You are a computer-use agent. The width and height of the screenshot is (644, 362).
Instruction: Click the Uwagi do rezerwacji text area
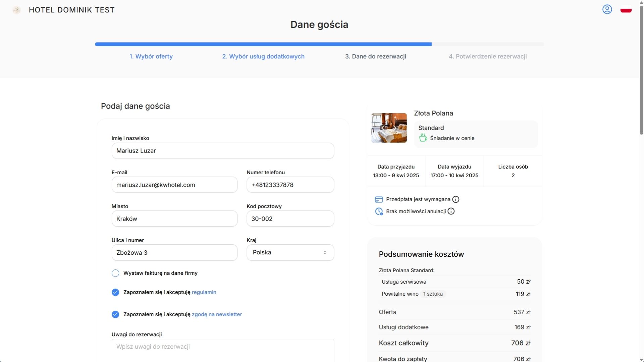(x=223, y=350)
